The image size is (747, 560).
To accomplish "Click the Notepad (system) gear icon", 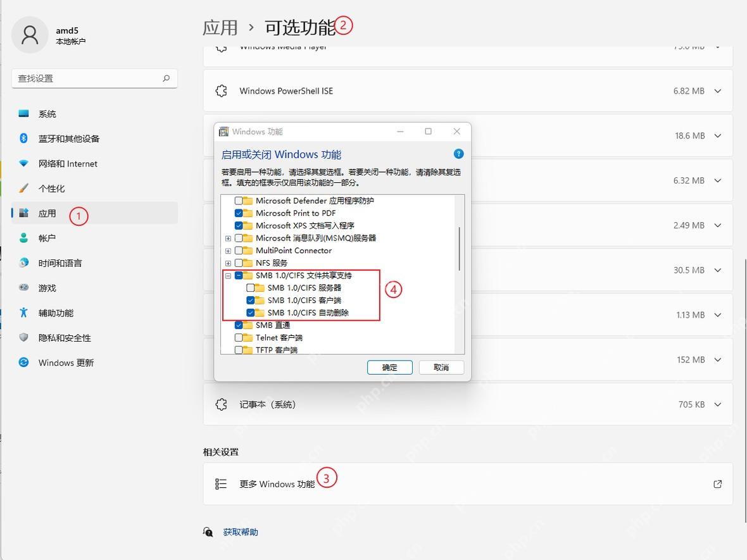I will pos(221,404).
